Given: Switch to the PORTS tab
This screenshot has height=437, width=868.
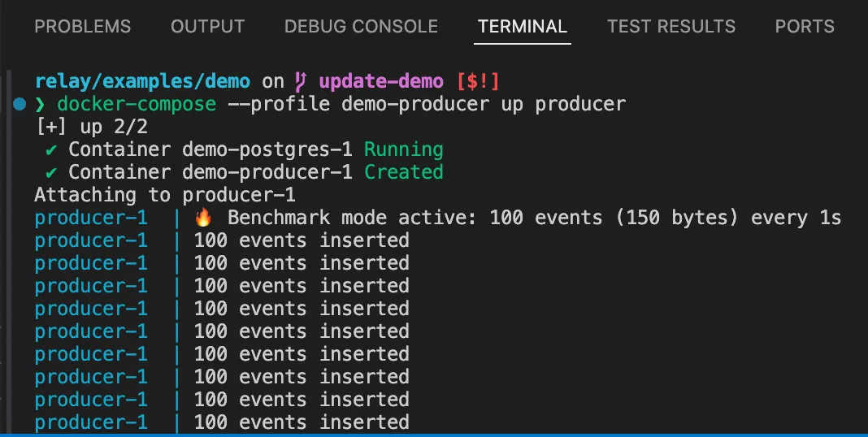Looking at the screenshot, I should pyautogui.click(x=805, y=26).
